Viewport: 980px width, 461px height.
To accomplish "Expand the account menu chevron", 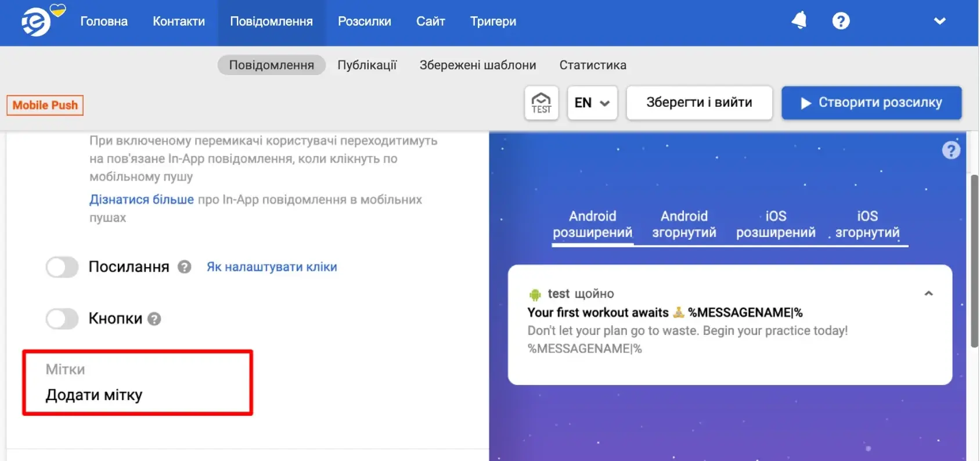I will pyautogui.click(x=939, y=21).
